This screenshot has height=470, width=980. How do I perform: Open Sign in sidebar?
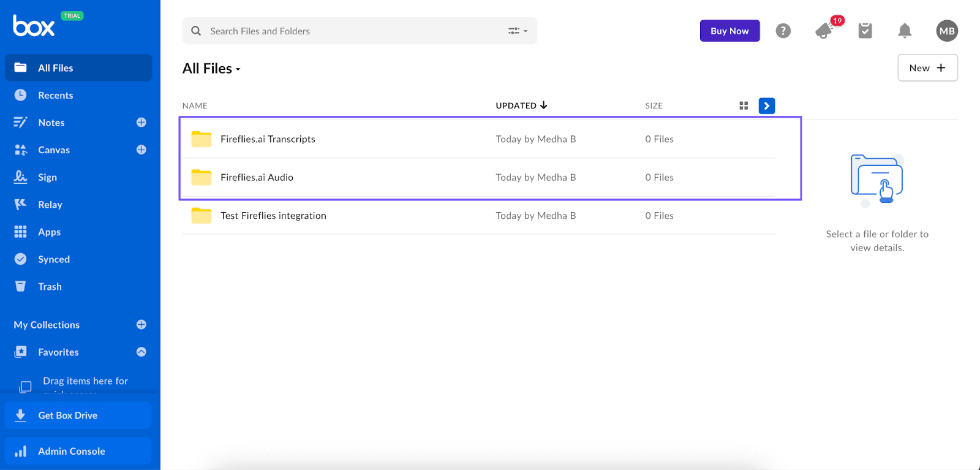tap(47, 177)
